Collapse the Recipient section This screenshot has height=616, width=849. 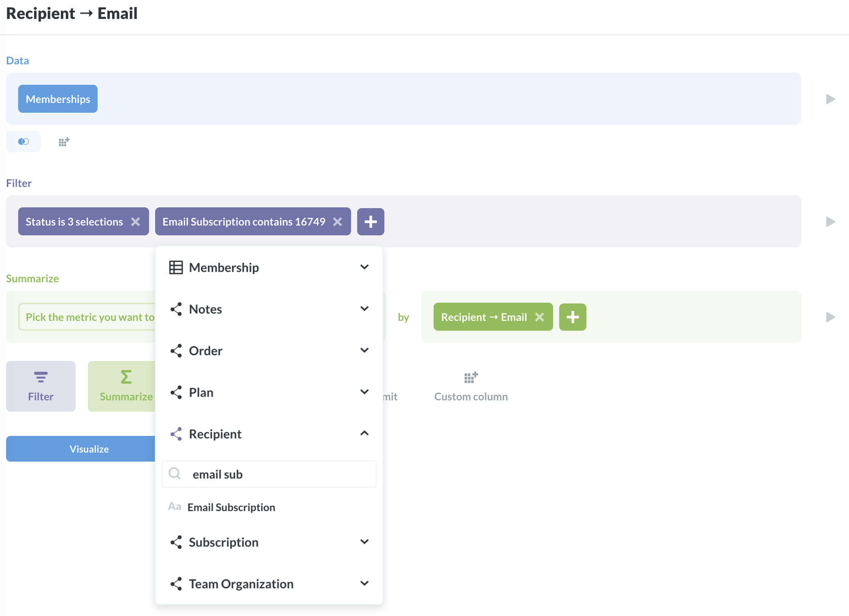(x=364, y=434)
